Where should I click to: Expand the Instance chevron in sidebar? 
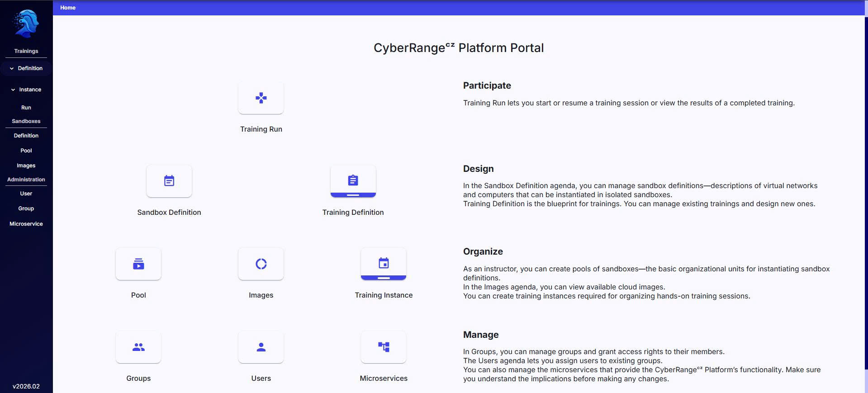point(13,90)
